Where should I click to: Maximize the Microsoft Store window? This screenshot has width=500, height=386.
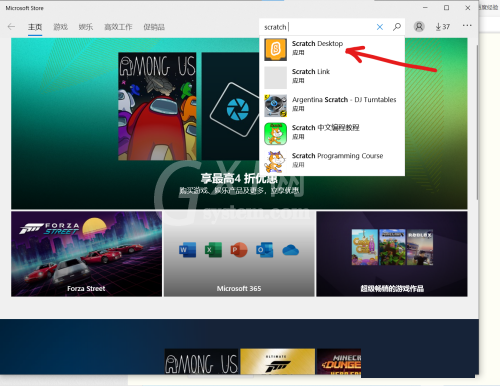tap(446, 8)
